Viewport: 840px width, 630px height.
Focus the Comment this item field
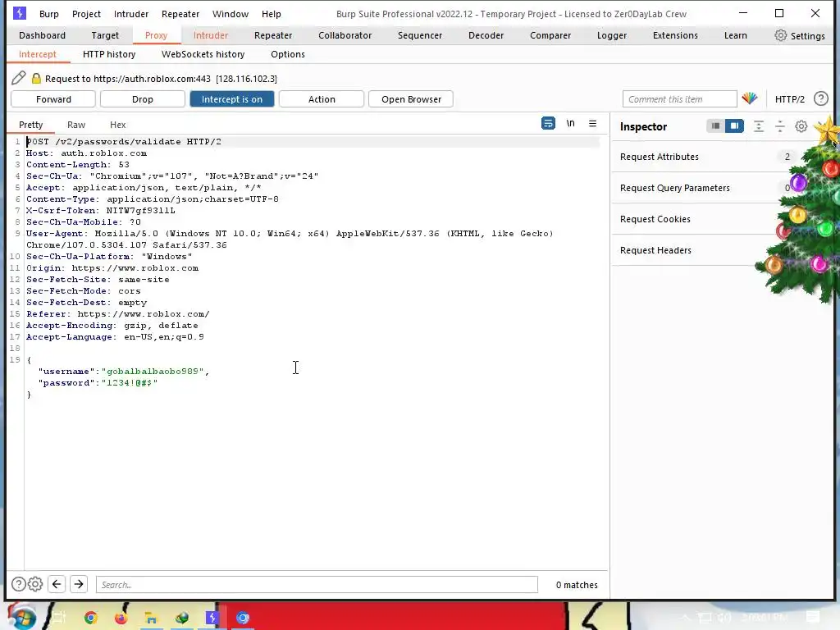679,99
